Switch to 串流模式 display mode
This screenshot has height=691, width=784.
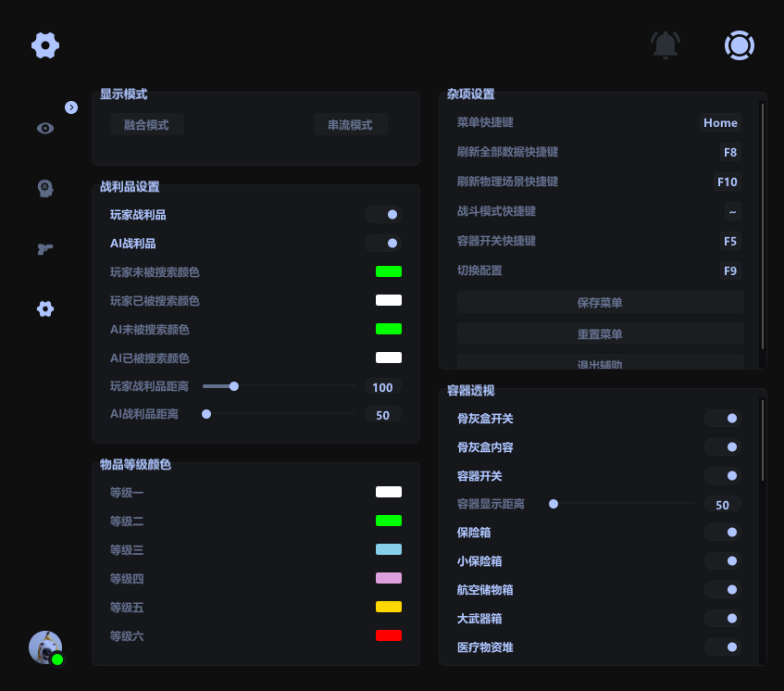(350, 125)
